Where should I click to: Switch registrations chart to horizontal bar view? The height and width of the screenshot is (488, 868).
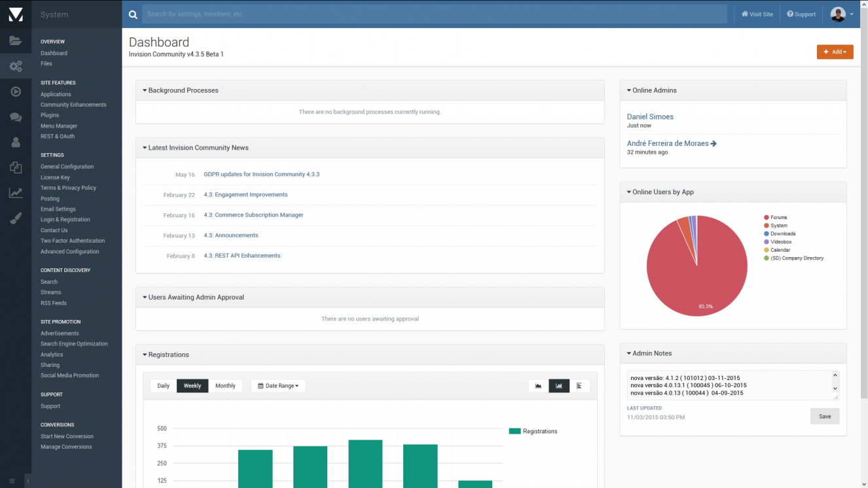[x=579, y=386]
